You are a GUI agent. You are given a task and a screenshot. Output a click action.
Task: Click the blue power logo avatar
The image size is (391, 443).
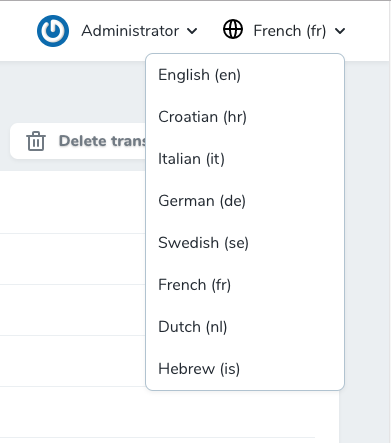pyautogui.click(x=53, y=31)
